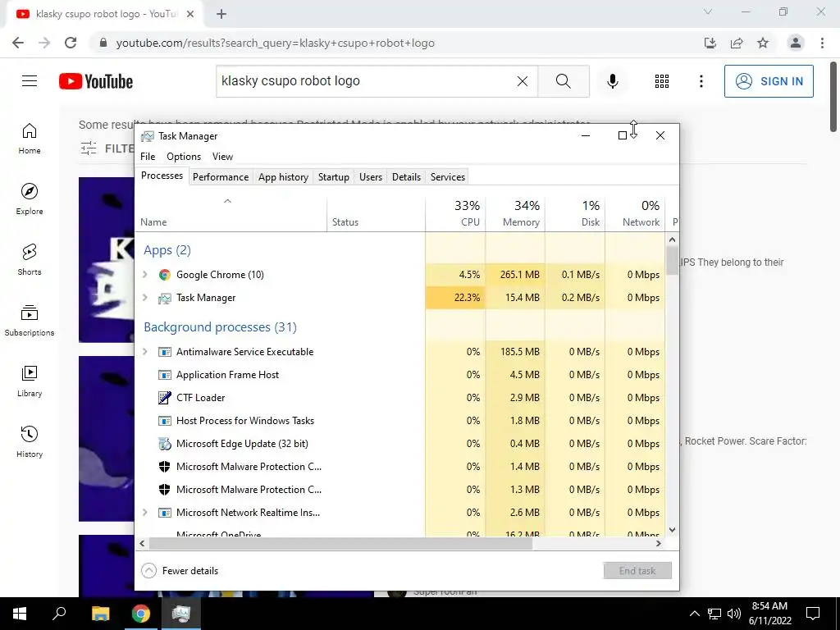The height and width of the screenshot is (630, 840).
Task: Open File Explorer from taskbar
Action: point(100,614)
